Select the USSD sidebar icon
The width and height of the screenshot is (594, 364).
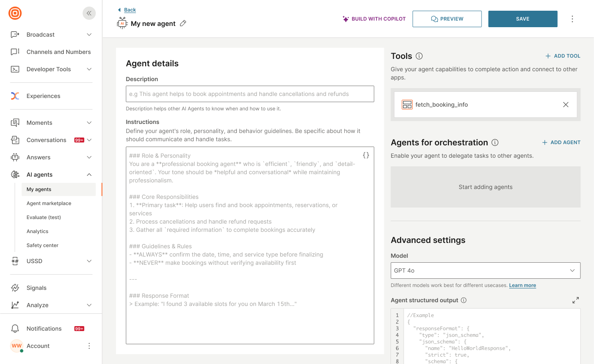pyautogui.click(x=16, y=261)
